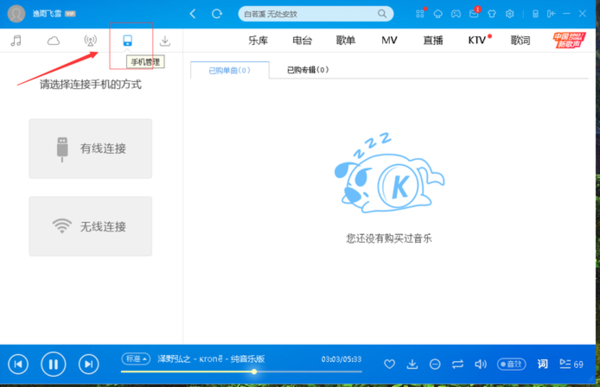Click into the search input field
Image resolution: width=600 pixels, height=387 pixels.
[310, 14]
